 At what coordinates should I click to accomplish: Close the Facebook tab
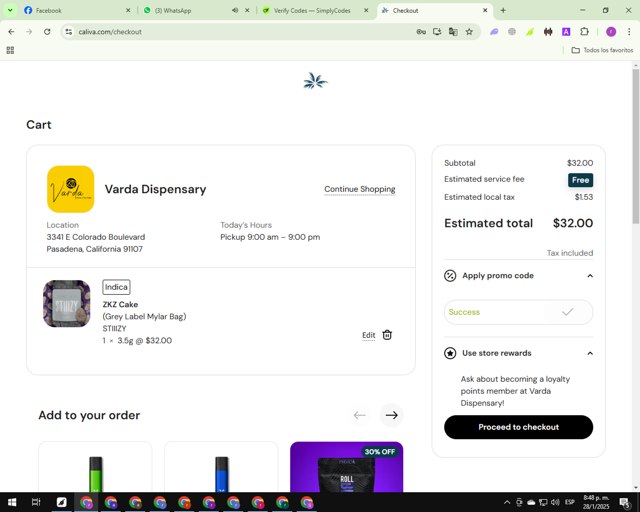pyautogui.click(x=128, y=10)
